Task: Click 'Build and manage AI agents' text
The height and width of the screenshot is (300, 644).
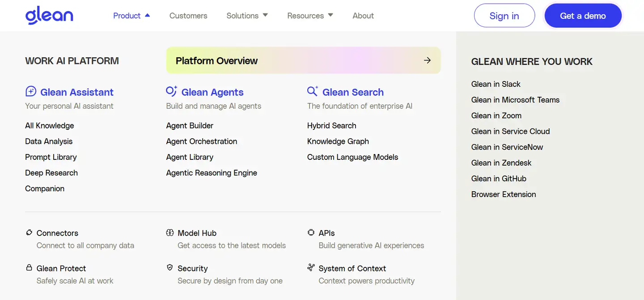Action: 214,106
